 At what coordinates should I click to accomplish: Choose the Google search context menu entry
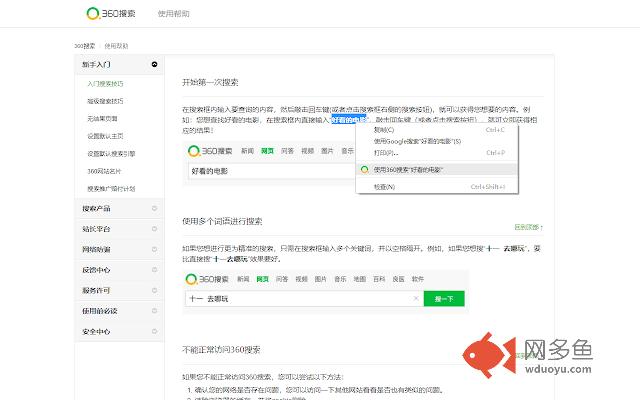[x=437, y=141]
